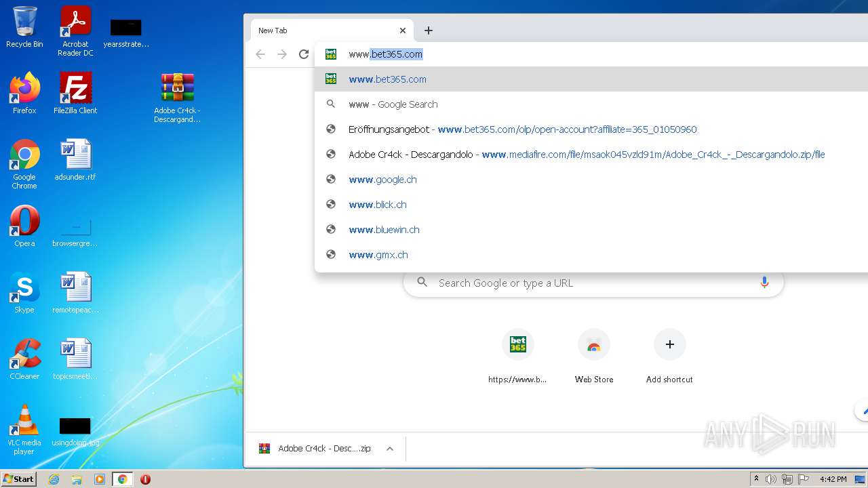Viewport: 868px width, 488px height.
Task: Open usingdoing.jpg image file
Action: pyautogui.click(x=75, y=432)
